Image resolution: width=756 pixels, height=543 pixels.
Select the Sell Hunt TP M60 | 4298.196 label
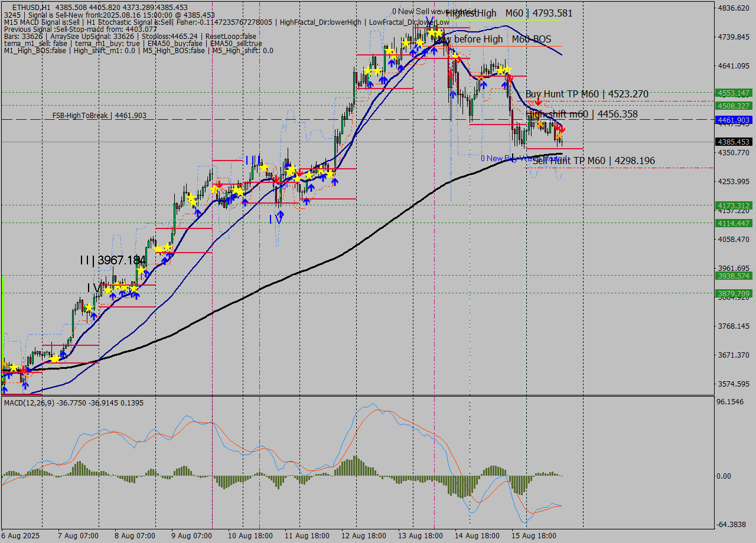(x=594, y=161)
